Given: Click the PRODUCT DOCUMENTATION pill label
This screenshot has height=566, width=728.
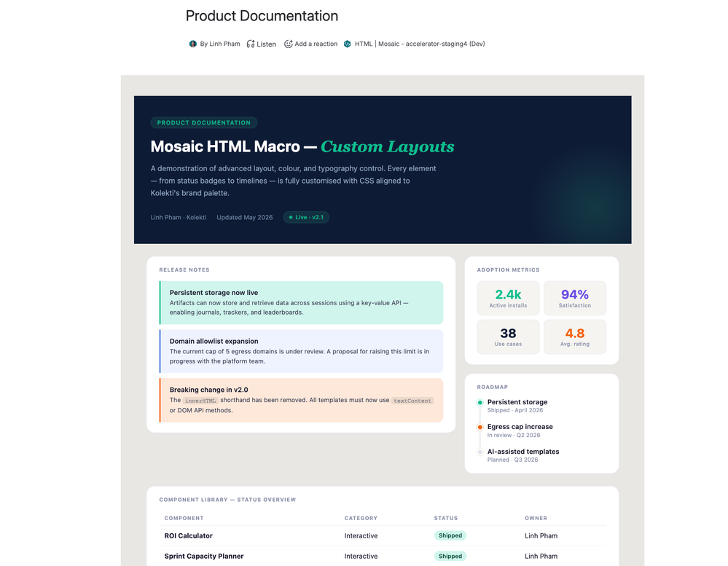Looking at the screenshot, I should pyautogui.click(x=203, y=122).
